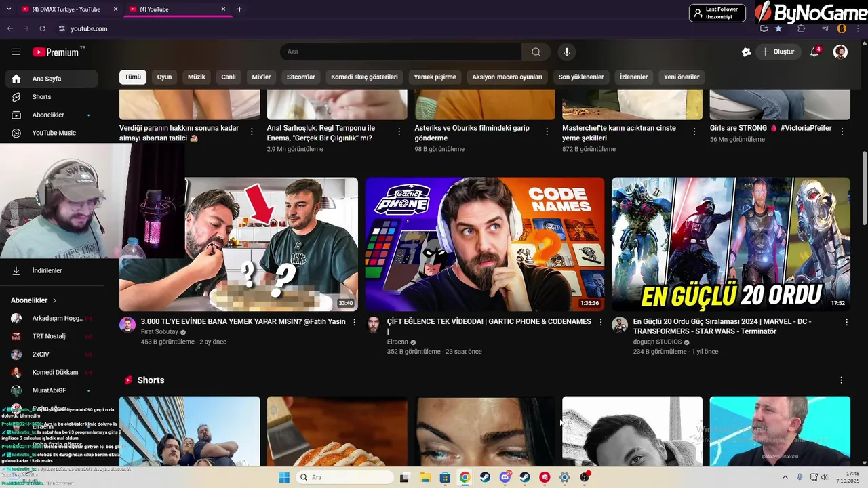
Task: Open Elraenn channel avatar
Action: 374,324
